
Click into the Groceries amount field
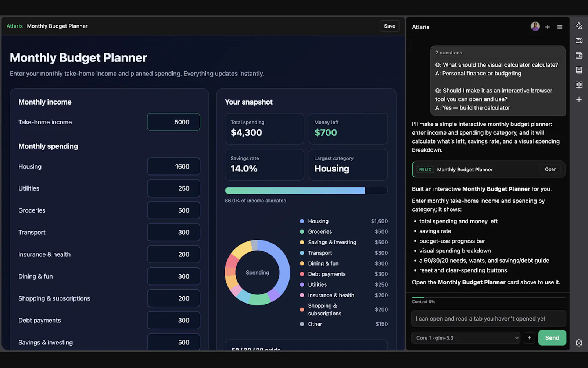pos(173,210)
